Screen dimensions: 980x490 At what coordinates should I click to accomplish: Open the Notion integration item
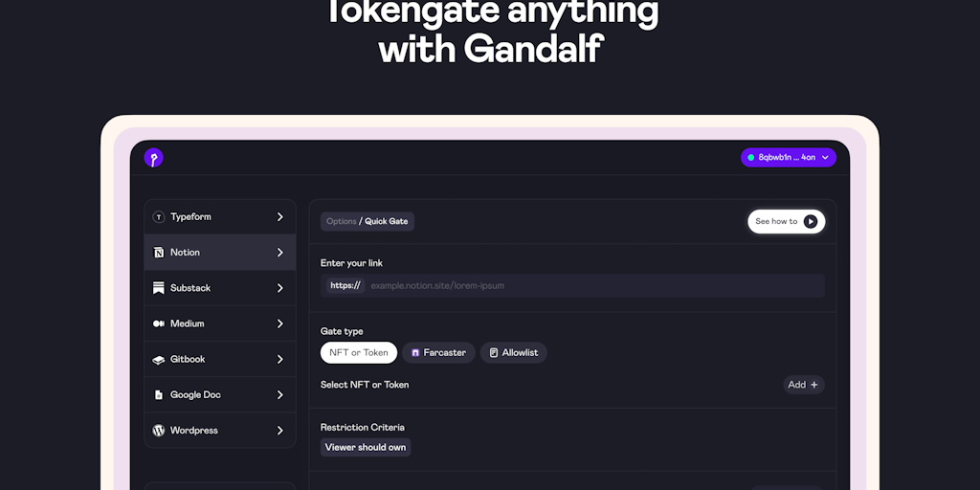(x=219, y=253)
